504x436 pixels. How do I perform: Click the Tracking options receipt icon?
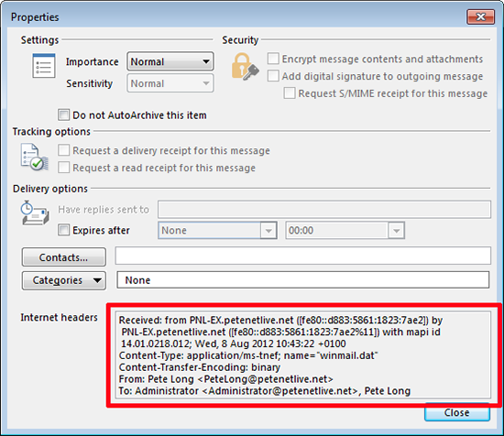point(35,158)
